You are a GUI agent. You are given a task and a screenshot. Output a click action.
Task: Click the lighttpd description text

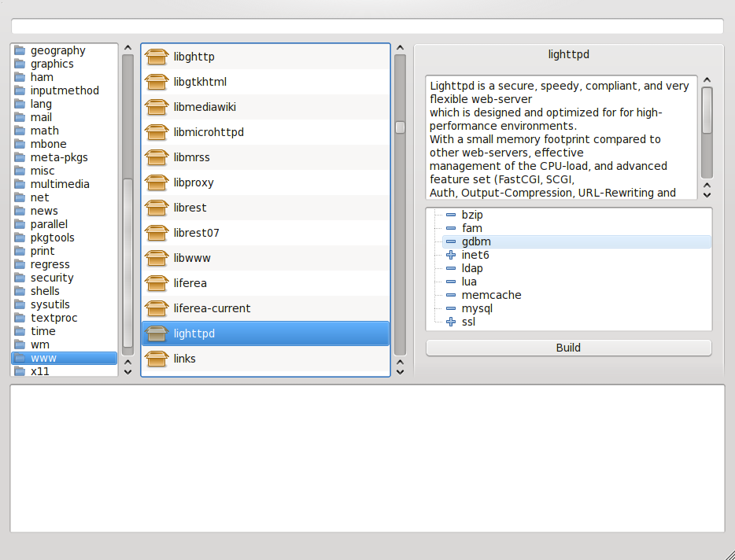coord(561,139)
